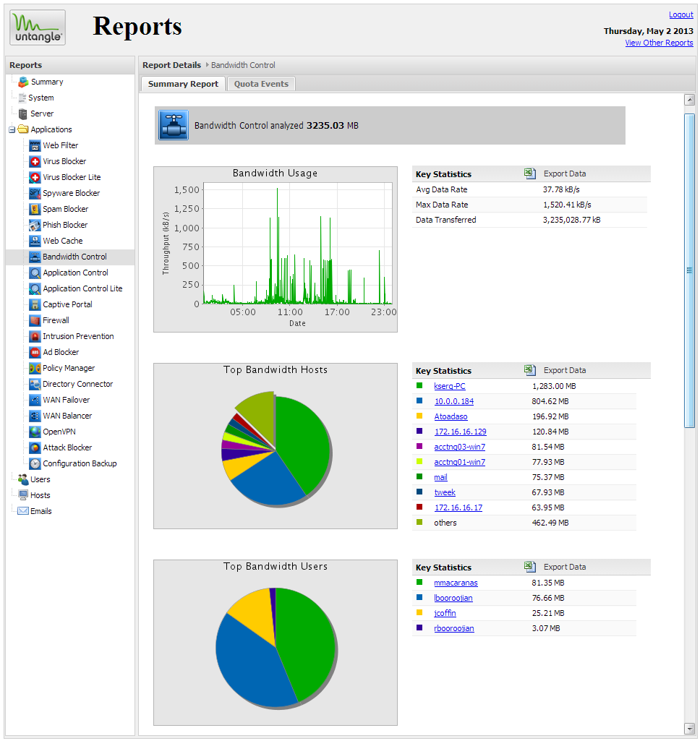Viewport: 700px width, 741px height.
Task: Click the vertical scrollbar thumb
Action: pyautogui.click(x=689, y=270)
